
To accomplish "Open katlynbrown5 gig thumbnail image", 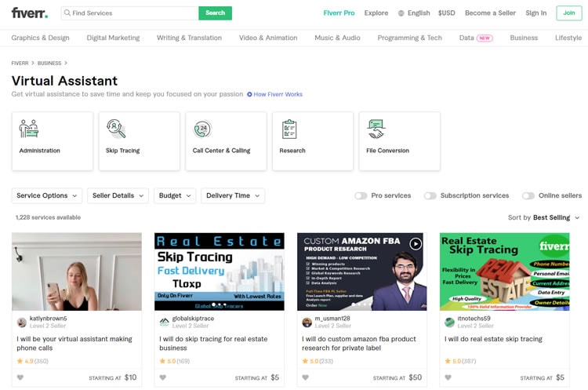I will click(77, 272).
